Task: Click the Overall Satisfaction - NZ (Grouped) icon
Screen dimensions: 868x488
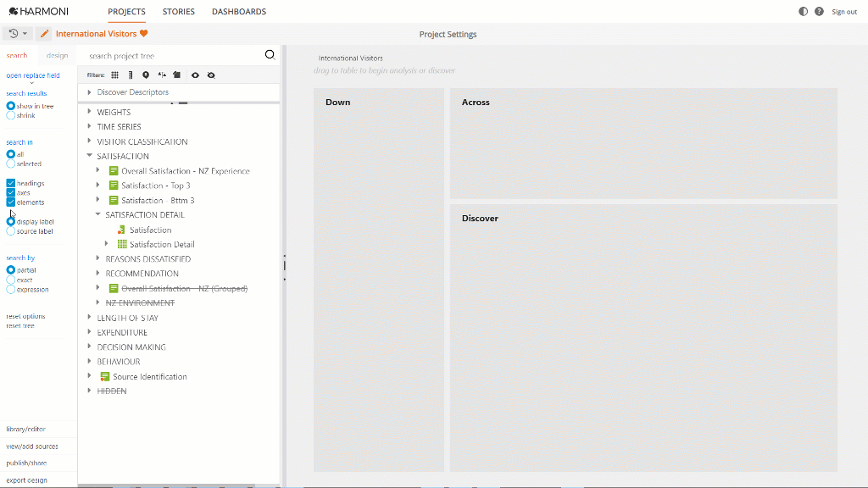Action: tap(114, 288)
